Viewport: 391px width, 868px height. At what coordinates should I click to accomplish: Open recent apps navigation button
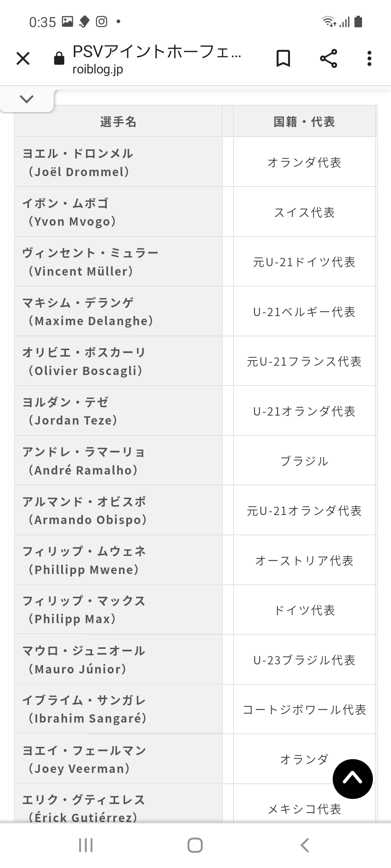(86, 845)
